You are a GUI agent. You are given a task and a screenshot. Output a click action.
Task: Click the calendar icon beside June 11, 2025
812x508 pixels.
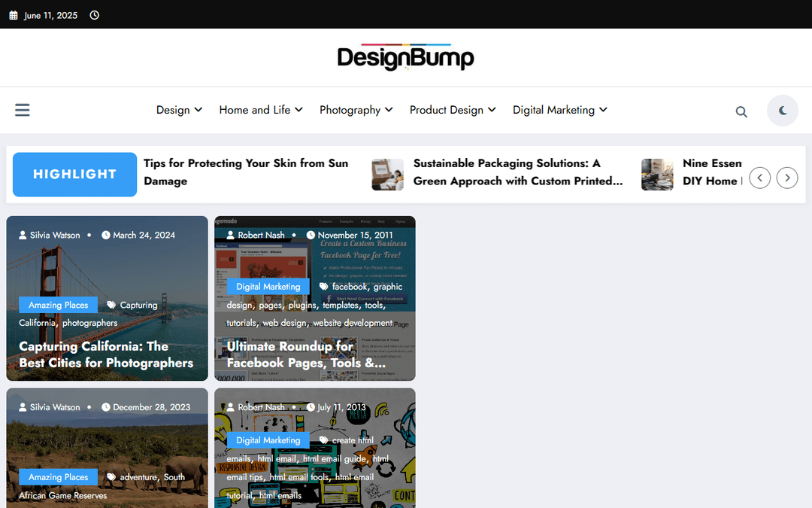pos(14,16)
